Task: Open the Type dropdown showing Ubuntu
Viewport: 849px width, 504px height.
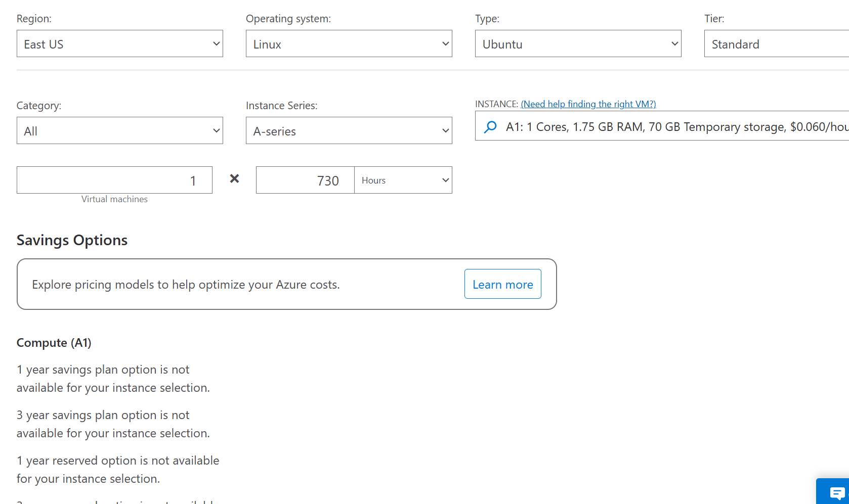Action: click(x=578, y=44)
